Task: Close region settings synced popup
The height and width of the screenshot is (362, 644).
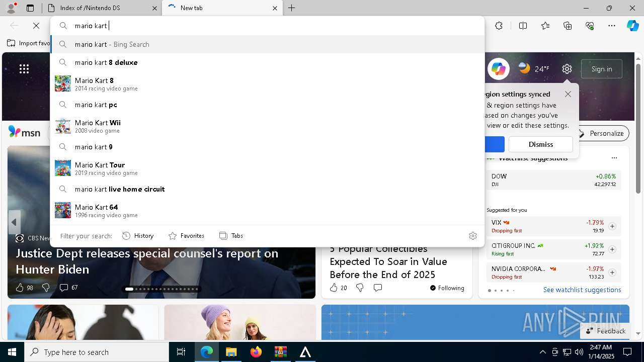Action: point(568,94)
